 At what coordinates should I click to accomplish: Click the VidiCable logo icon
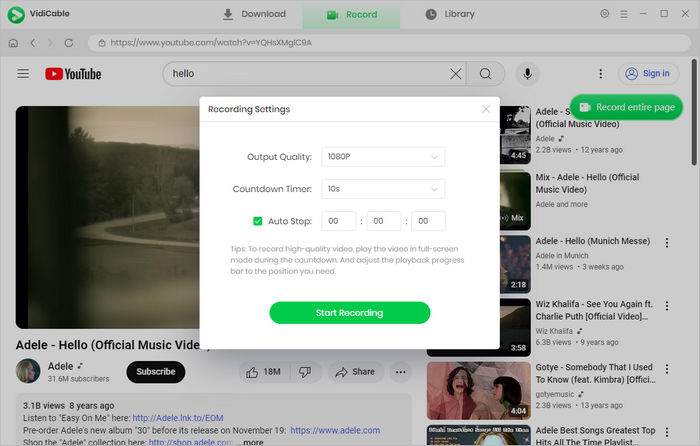(x=16, y=15)
